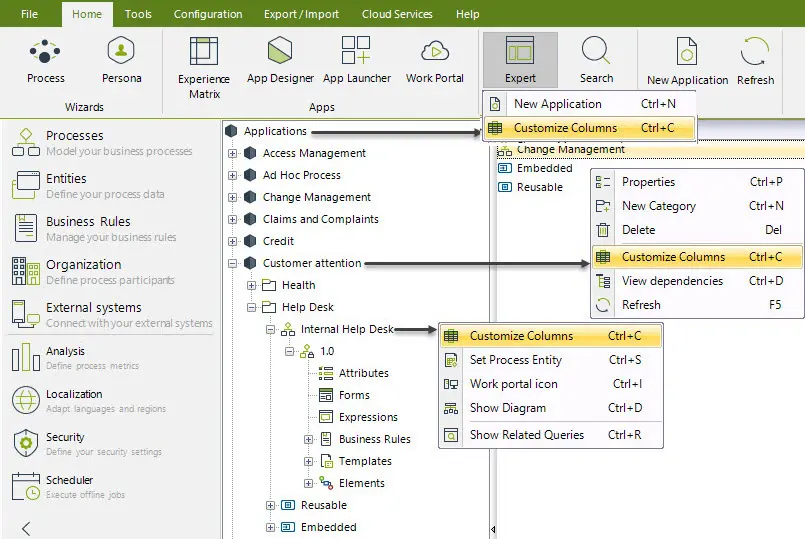Switch to the Configuration tab

pyautogui.click(x=208, y=14)
